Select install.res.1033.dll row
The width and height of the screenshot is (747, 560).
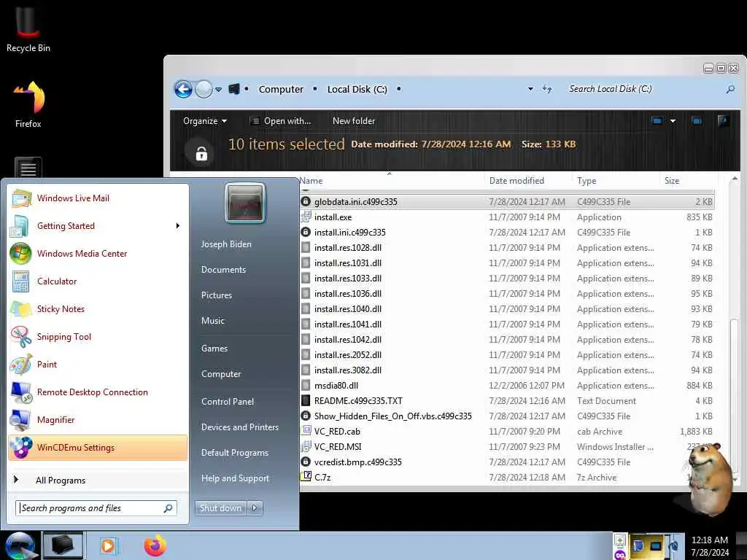[507, 279]
